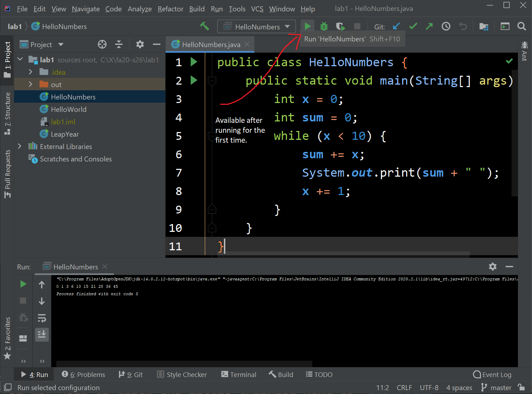The height and width of the screenshot is (394, 532).
Task: Open the Event Log
Action: (492, 374)
